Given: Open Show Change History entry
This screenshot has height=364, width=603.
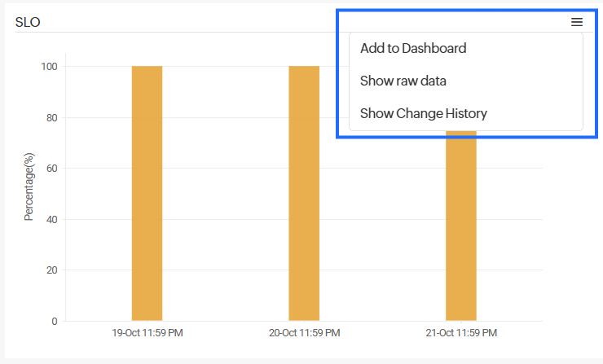Looking at the screenshot, I should [x=424, y=113].
